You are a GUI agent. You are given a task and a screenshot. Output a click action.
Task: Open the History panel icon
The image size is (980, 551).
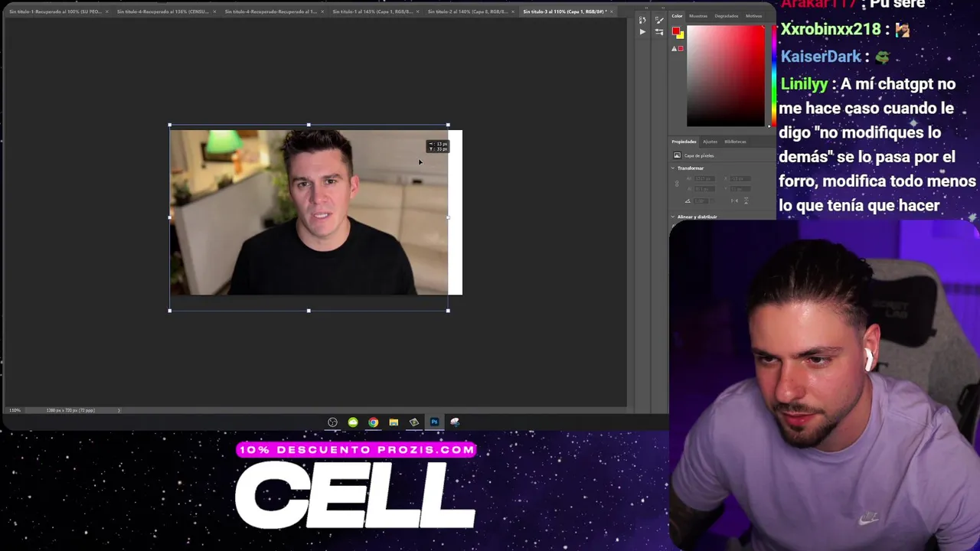click(x=642, y=20)
